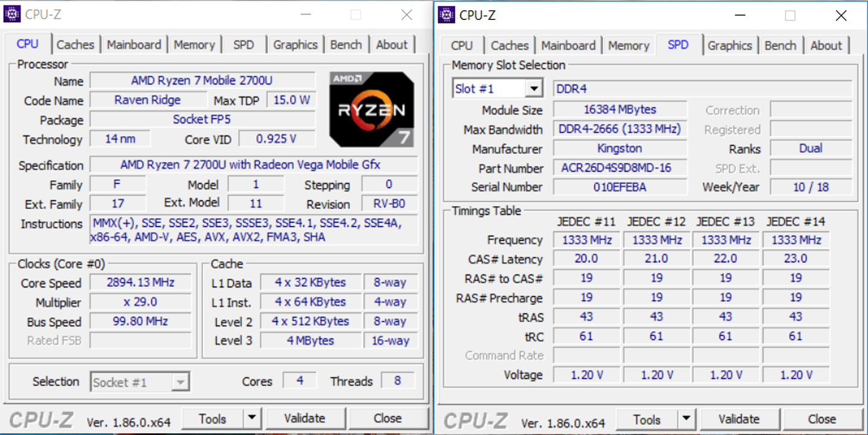
Task: Open the Tools dropdown arrow in left window
Action: tap(252, 418)
